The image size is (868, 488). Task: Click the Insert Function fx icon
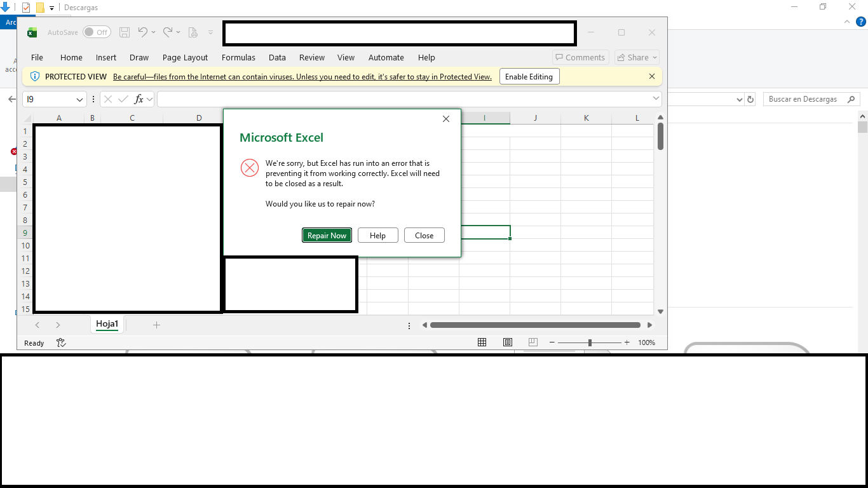pyautogui.click(x=139, y=99)
